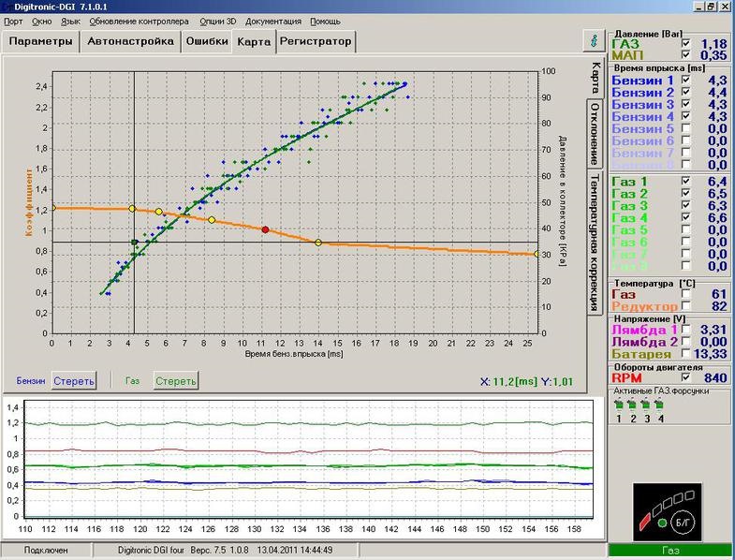Select the vertical Отклонение tab
Viewport: 735px width, 560px height.
click(595, 133)
